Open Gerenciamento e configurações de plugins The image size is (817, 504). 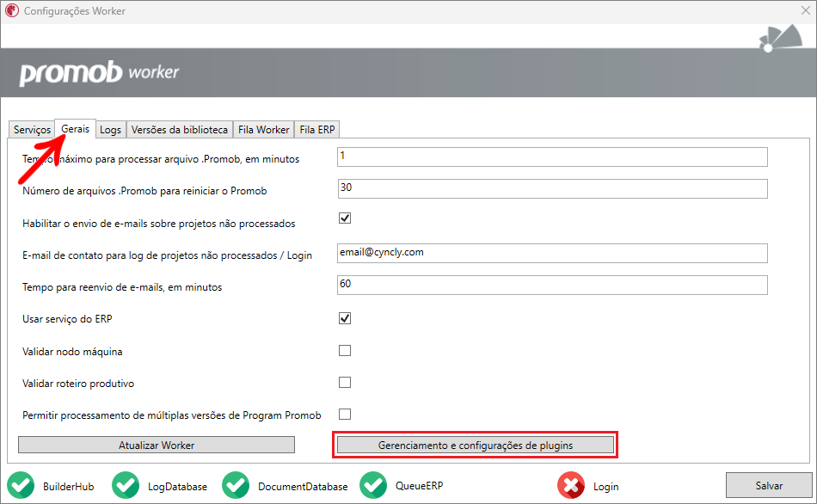point(476,445)
